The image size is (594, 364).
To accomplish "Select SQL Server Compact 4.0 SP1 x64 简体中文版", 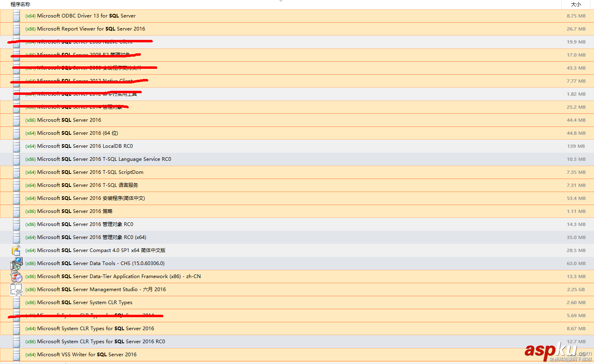I will pyautogui.click(x=95, y=250).
